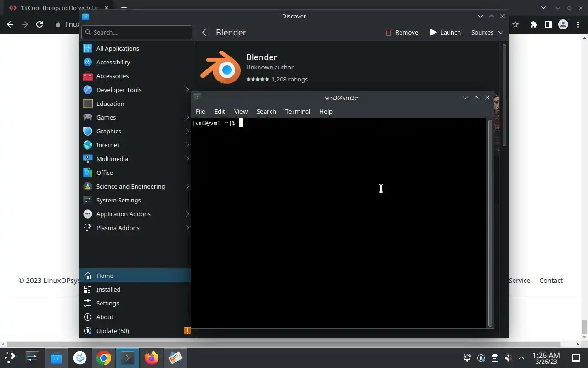Image resolution: width=588 pixels, height=368 pixels.
Task: Go back with the arrow beside Blender
Action: [x=204, y=32]
